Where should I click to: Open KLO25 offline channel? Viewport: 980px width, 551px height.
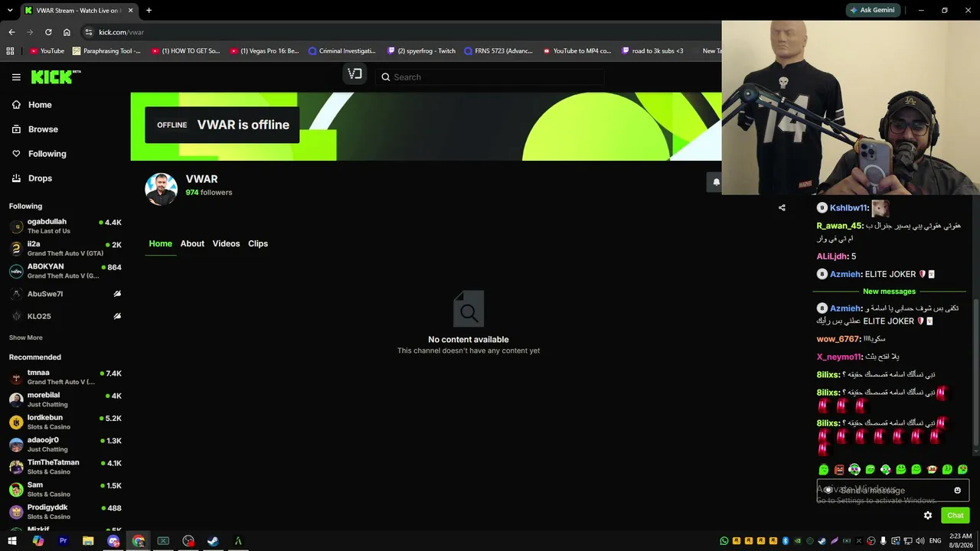coord(65,316)
